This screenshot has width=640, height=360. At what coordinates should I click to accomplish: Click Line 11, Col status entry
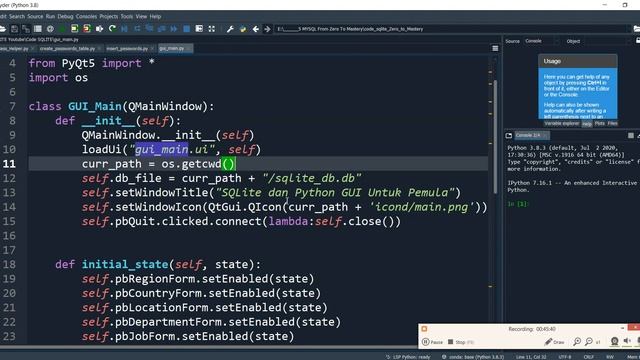(x=531, y=357)
